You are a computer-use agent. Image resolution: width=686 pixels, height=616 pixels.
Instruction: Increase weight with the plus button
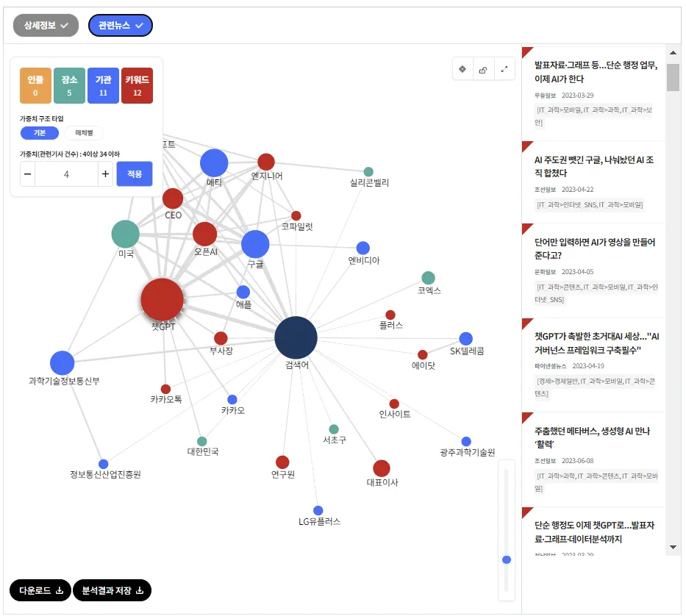[x=105, y=174]
